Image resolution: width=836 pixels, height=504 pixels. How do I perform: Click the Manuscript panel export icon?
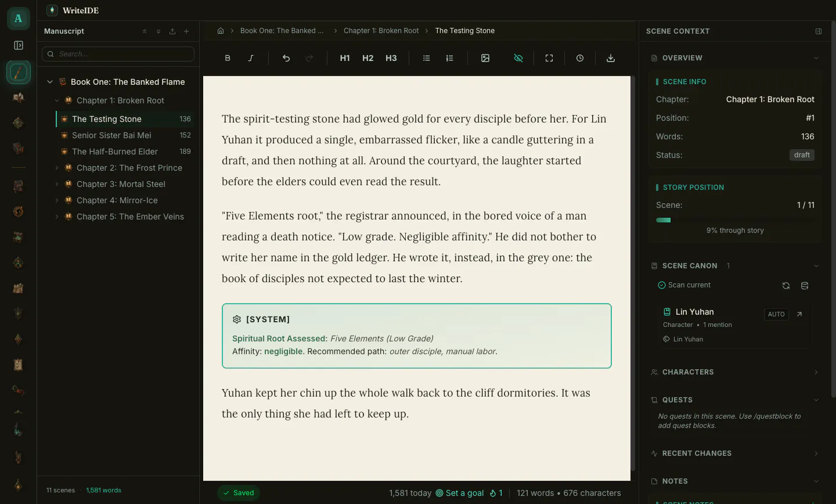(x=172, y=31)
